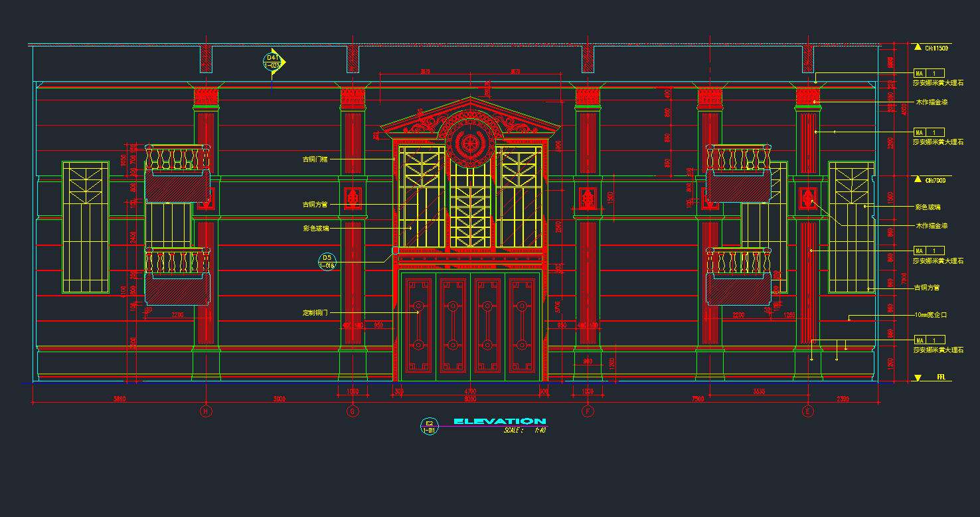Select the CH:7000 elevation marker
Image resolution: width=980 pixels, height=517 pixels.
tap(918, 179)
